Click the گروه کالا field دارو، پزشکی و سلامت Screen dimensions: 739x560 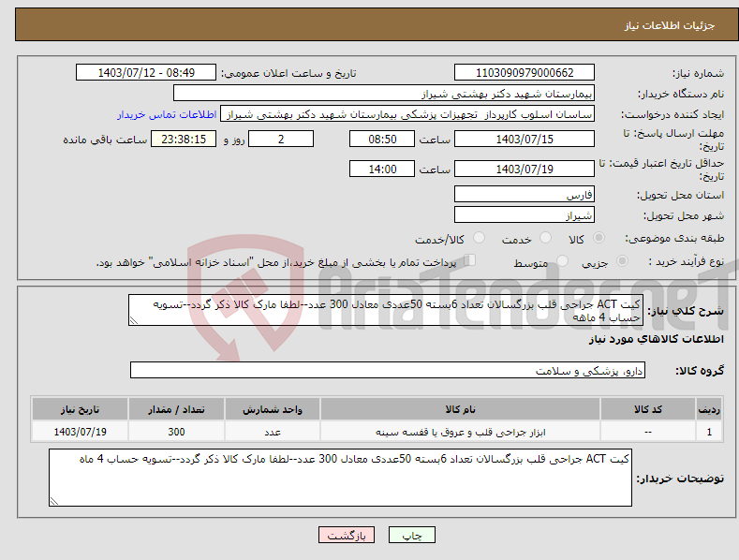(388, 371)
